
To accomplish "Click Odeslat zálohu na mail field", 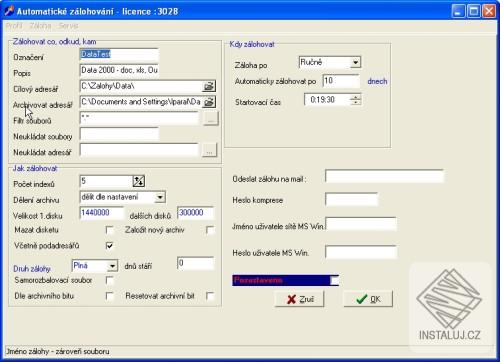I will click(x=384, y=176).
